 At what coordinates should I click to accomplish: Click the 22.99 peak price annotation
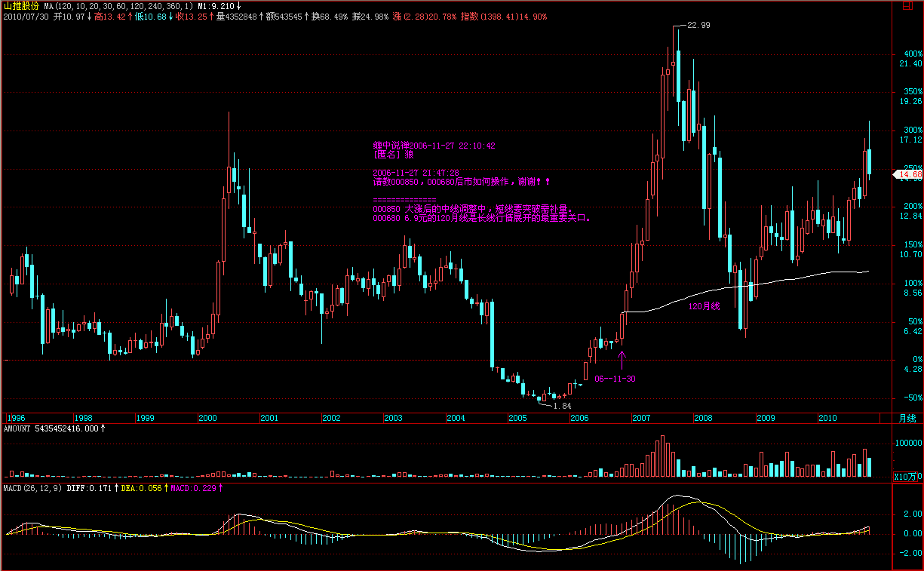tap(698, 26)
